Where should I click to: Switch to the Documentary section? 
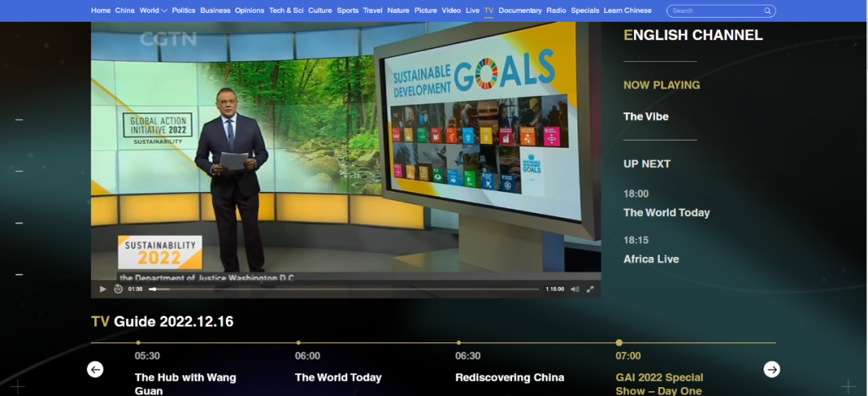[520, 10]
